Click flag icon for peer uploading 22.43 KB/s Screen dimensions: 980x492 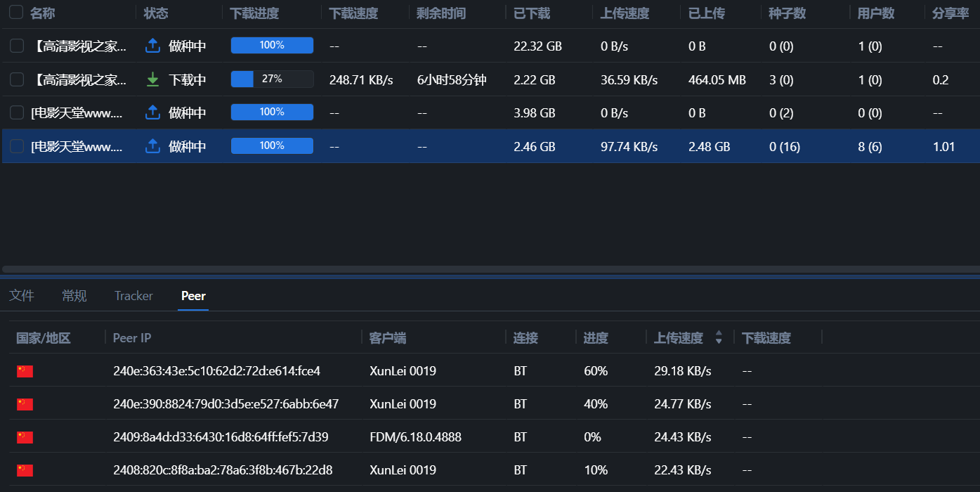[25, 470]
